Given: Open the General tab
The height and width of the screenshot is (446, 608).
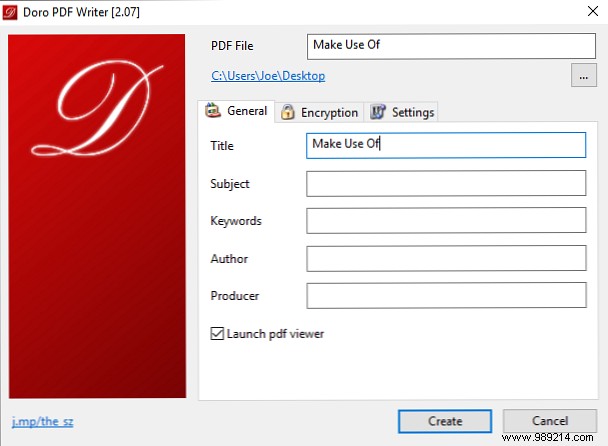Looking at the screenshot, I should click(236, 111).
